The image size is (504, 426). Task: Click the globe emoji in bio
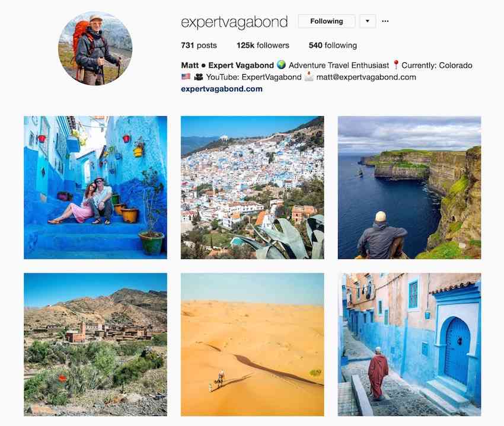pyautogui.click(x=281, y=65)
